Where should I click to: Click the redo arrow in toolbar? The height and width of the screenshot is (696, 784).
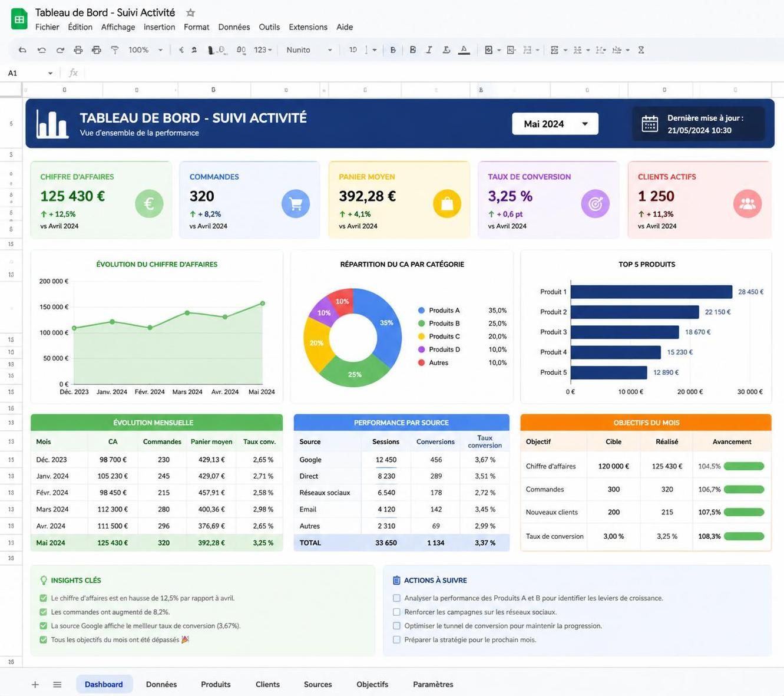click(60, 50)
